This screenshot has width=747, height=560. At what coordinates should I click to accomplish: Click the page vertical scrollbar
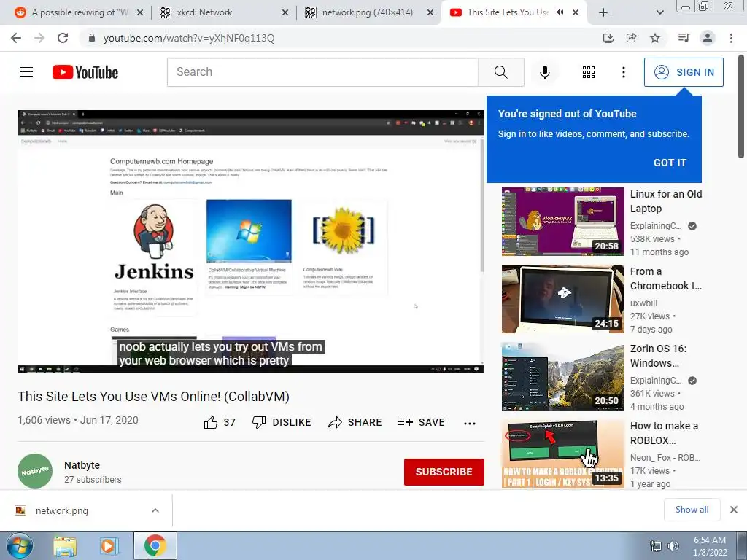(x=741, y=107)
